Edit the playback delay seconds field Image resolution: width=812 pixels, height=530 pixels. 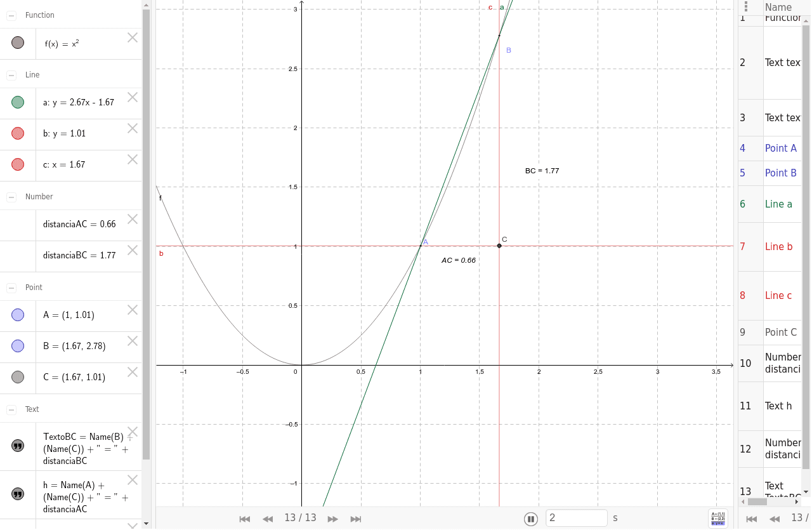click(x=577, y=518)
